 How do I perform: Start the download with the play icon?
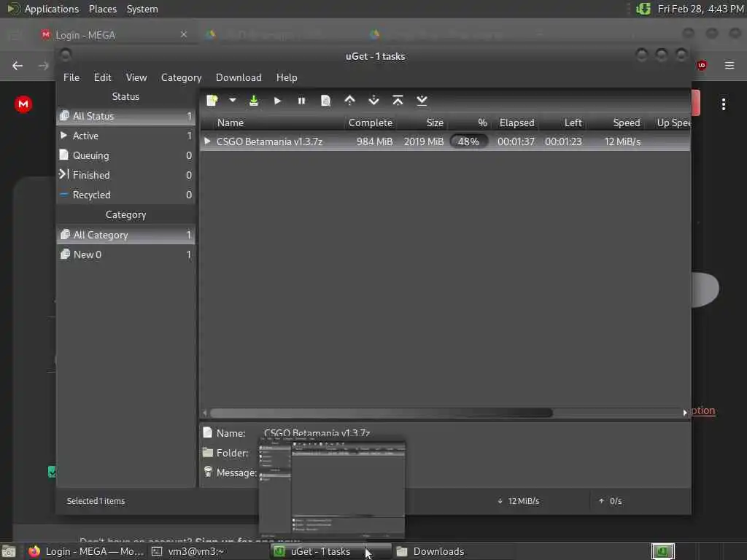(x=277, y=101)
